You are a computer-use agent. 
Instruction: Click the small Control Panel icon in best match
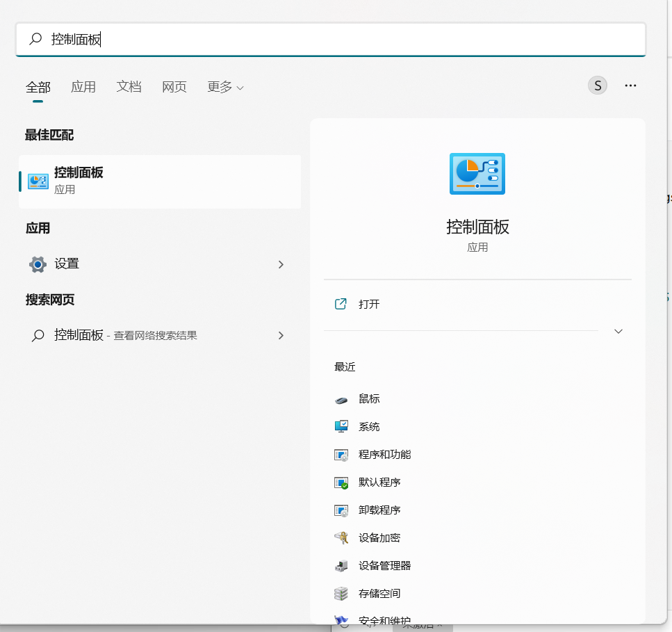coord(38,181)
